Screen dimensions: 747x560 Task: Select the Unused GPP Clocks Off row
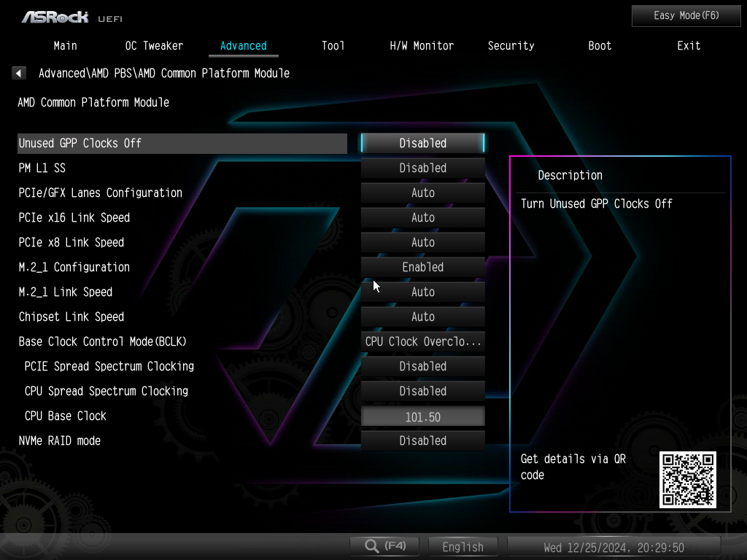point(182,144)
